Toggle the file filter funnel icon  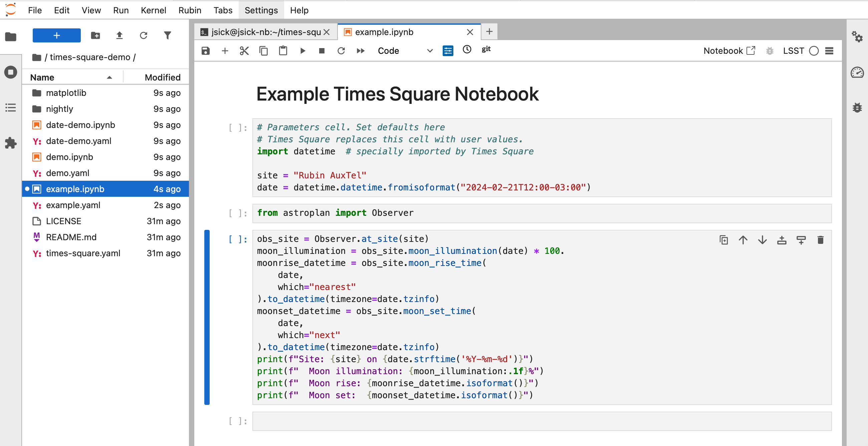[168, 35]
